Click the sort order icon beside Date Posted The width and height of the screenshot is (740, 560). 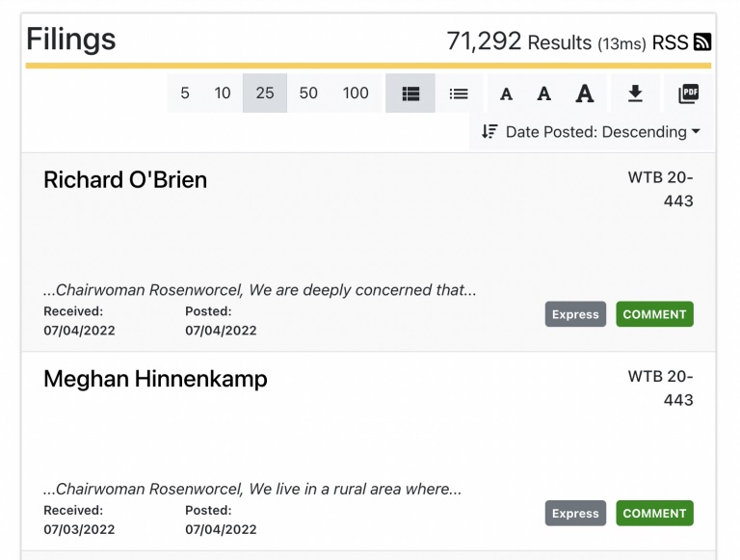pyautogui.click(x=489, y=131)
